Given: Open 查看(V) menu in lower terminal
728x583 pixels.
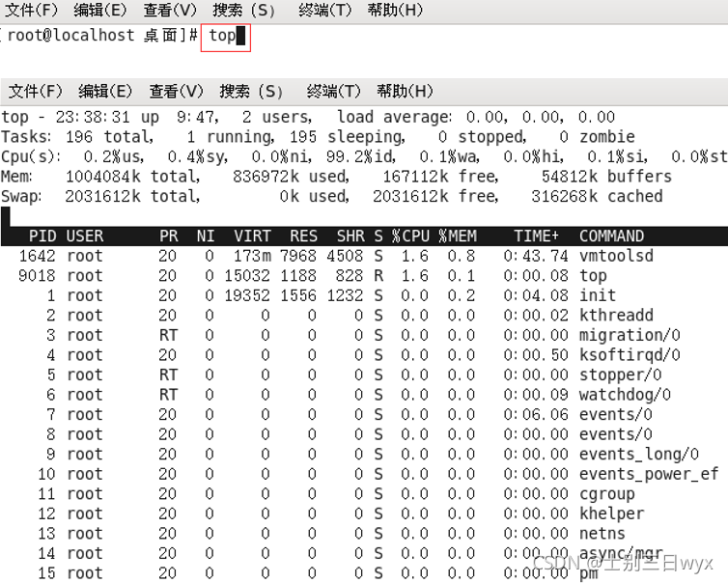Looking at the screenshot, I should pyautogui.click(x=176, y=91).
